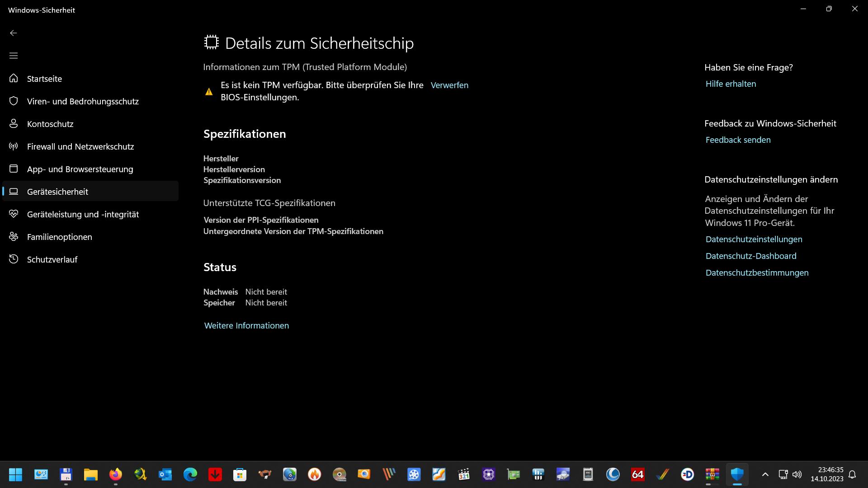
Task: Open the volume control speaker icon
Action: tap(797, 475)
